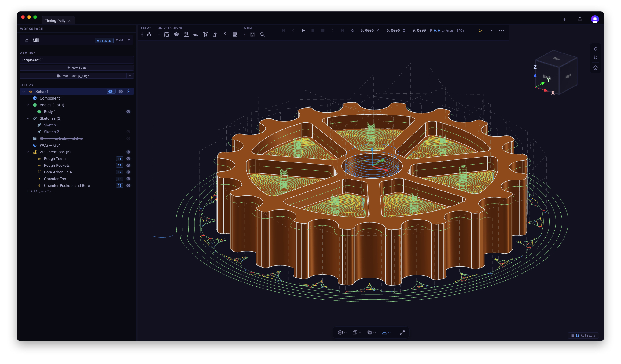The width and height of the screenshot is (621, 364).
Task: Click the Mill workspace icon
Action: pos(27,40)
